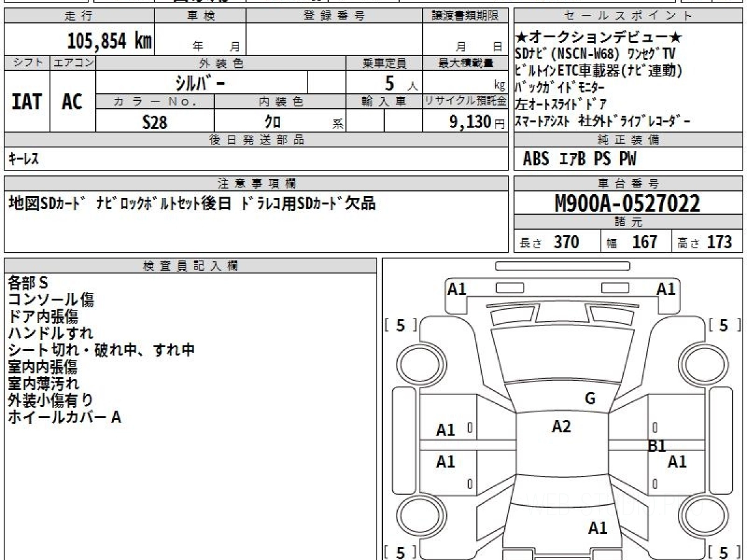747x560 pixels.
Task: Select the キーレス entry
Action: (24, 159)
